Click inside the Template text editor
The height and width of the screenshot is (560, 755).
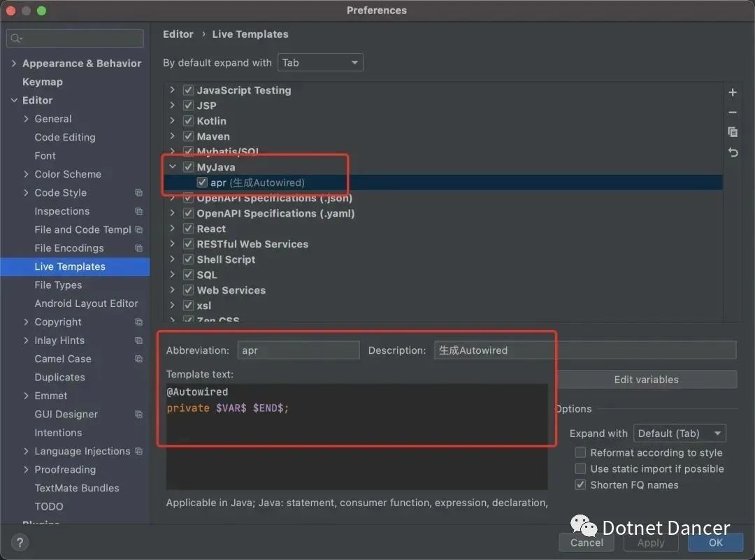point(357,436)
